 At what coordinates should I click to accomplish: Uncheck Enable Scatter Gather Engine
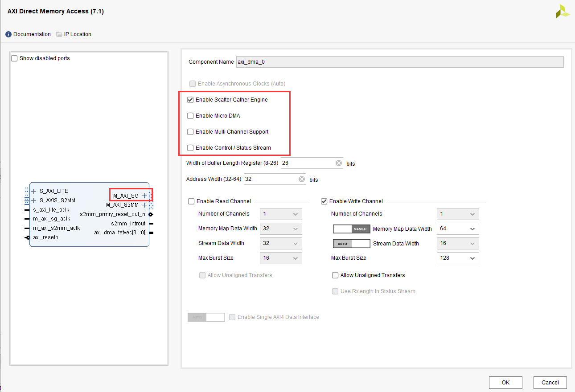[190, 100]
